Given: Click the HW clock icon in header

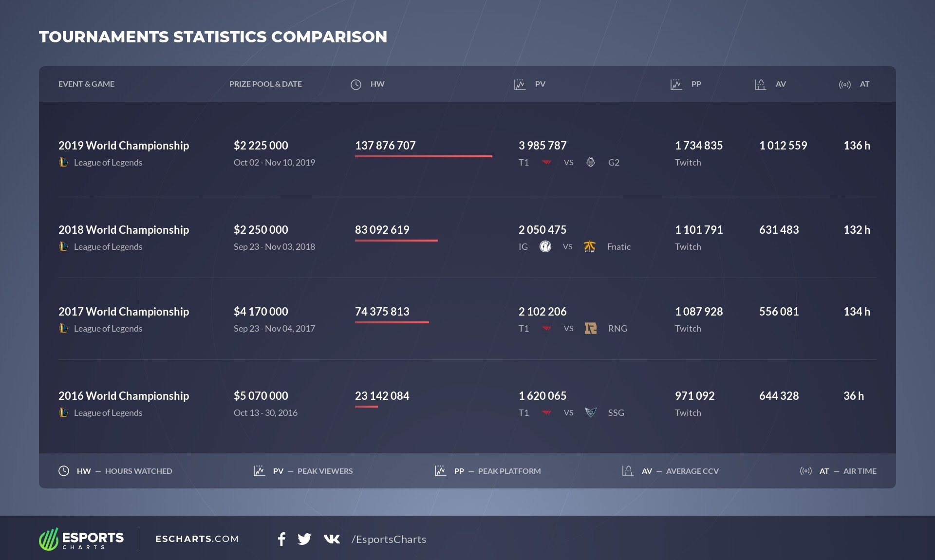Looking at the screenshot, I should coord(356,84).
